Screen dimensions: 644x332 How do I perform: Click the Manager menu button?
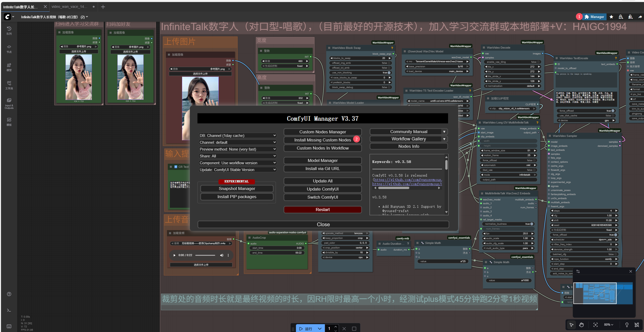point(594,17)
